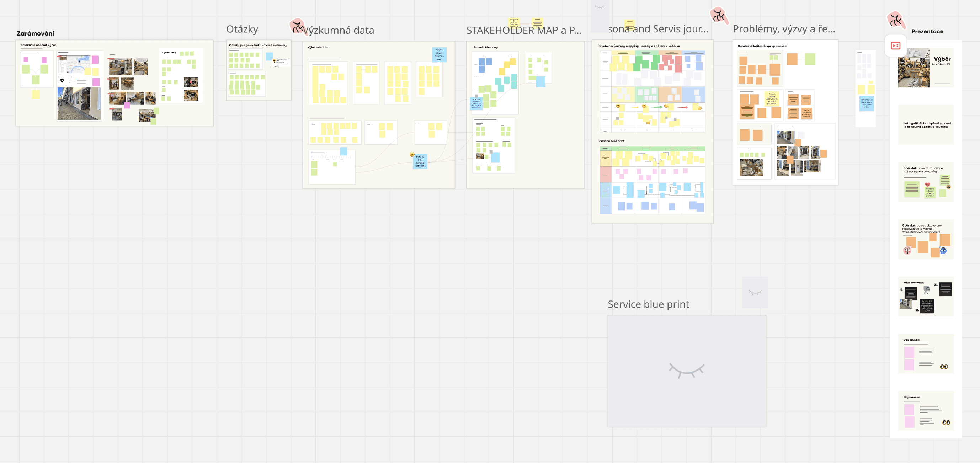The width and height of the screenshot is (980, 463).
Task: Click the pink pointing hand before Problémy, výzvy frame
Action: pyautogui.click(x=718, y=16)
